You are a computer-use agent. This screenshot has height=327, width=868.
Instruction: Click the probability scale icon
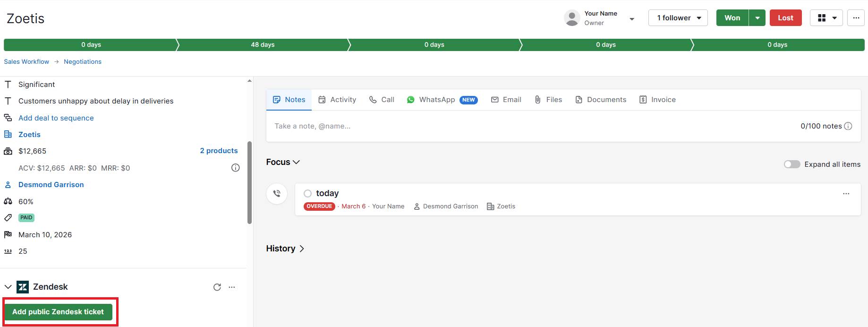tap(8, 201)
